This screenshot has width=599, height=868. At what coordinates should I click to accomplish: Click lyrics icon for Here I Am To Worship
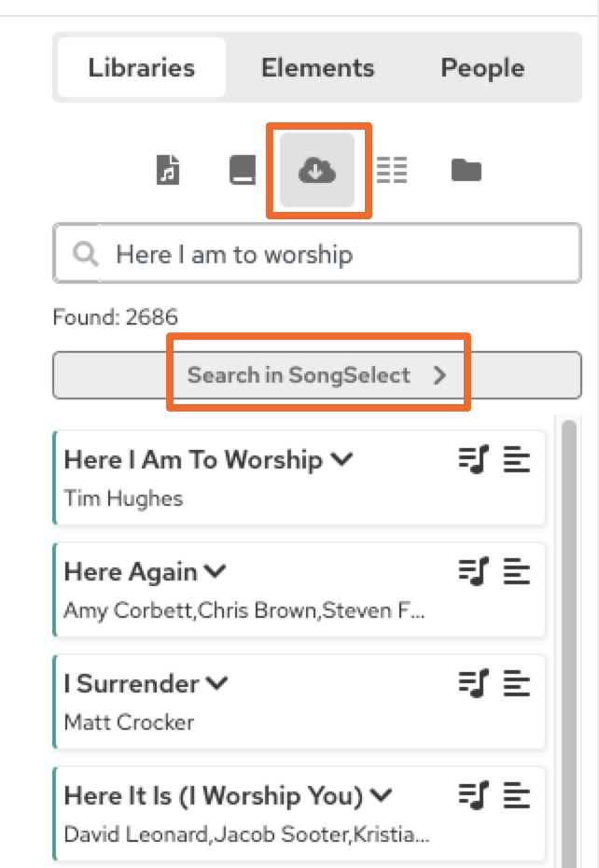click(517, 460)
